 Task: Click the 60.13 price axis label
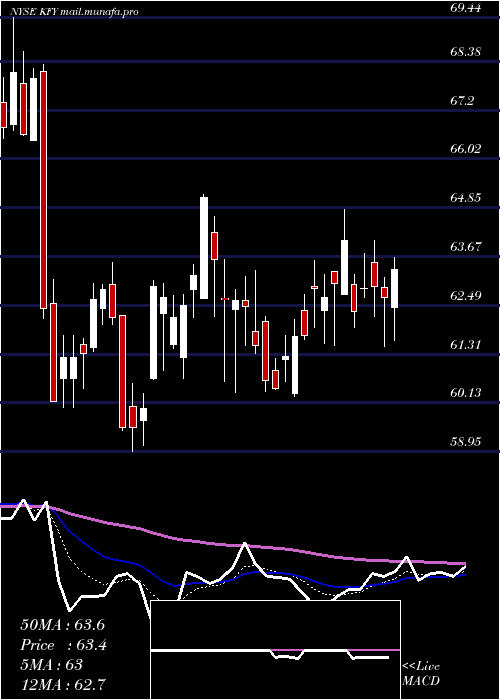[466, 393]
